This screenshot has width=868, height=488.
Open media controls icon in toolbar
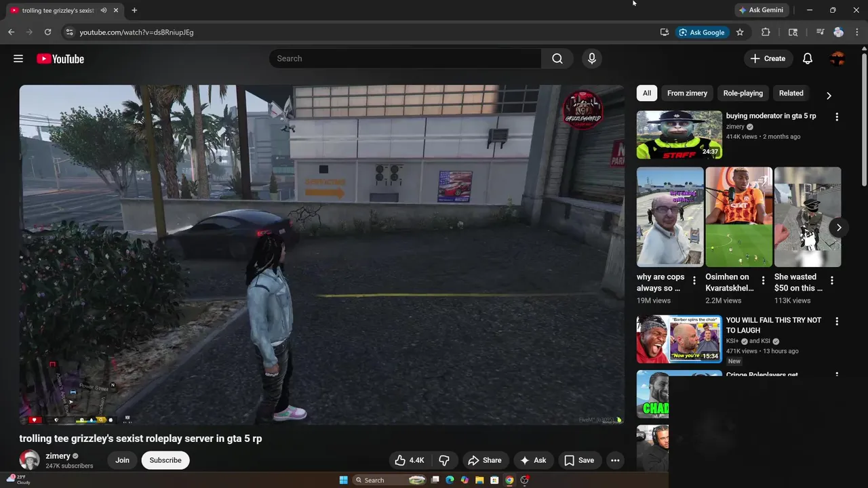[x=820, y=32]
